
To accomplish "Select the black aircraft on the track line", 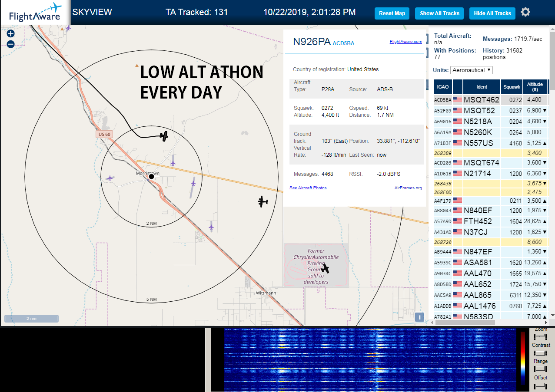I will 164,136.
